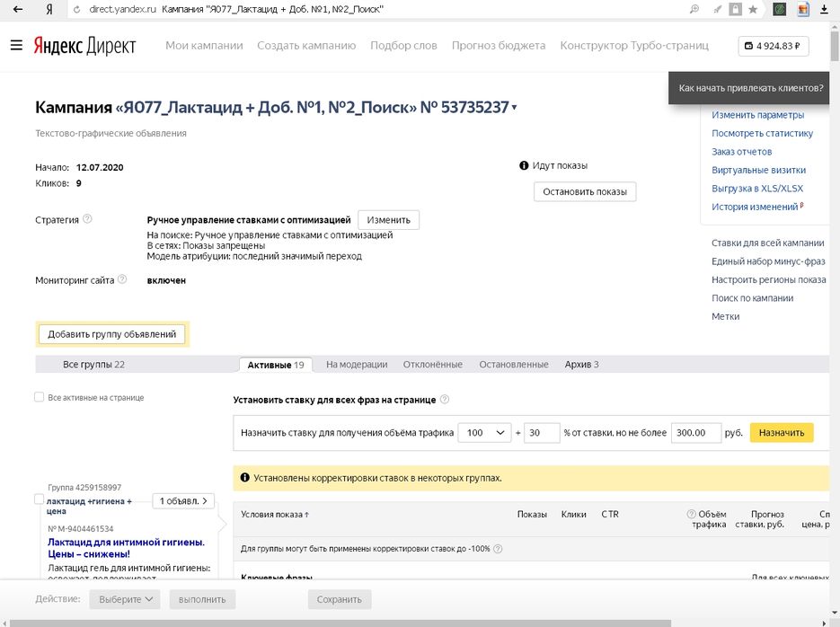This screenshot has width=840, height=627.
Task: Open the browser downloads arrow icon
Action: pos(825,9)
